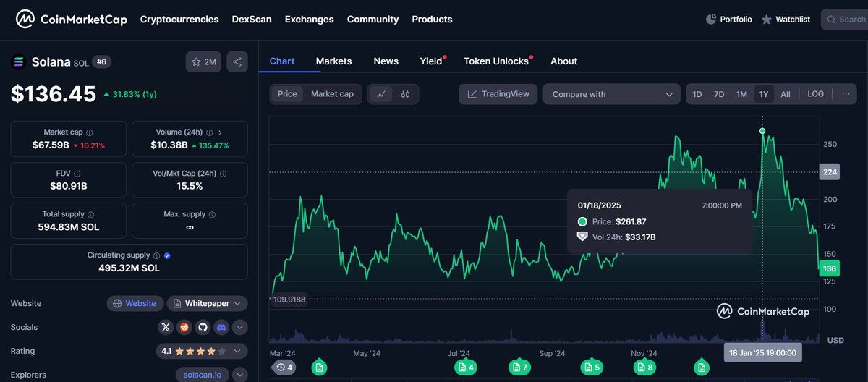Click the Solana coin logo
The height and width of the screenshot is (382, 868).
click(17, 62)
